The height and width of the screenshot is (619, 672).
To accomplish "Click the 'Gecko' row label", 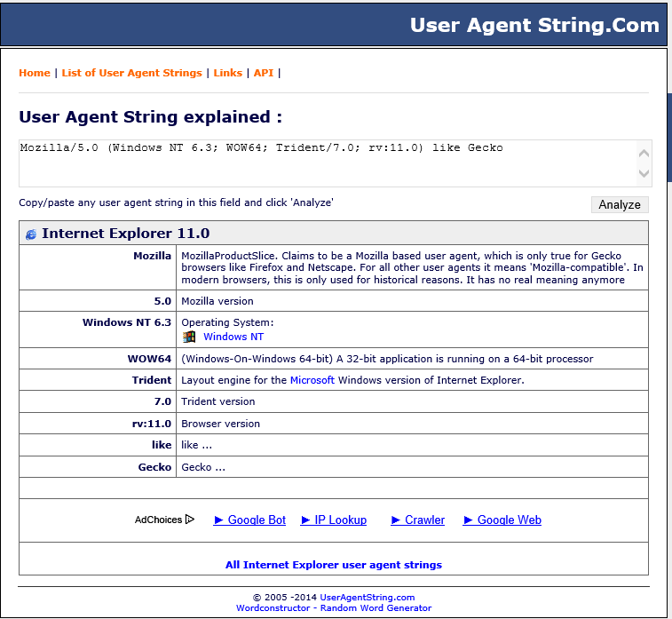I will tap(154, 467).
